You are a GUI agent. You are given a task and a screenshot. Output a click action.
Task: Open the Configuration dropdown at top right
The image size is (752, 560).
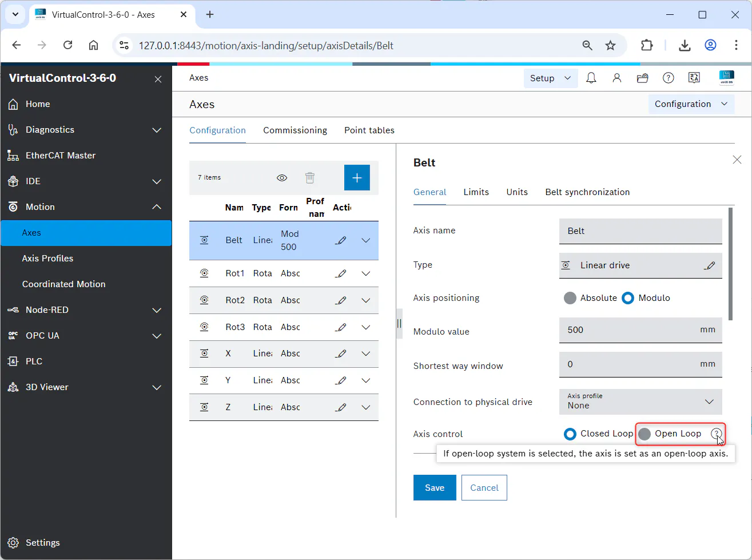pyautogui.click(x=691, y=104)
